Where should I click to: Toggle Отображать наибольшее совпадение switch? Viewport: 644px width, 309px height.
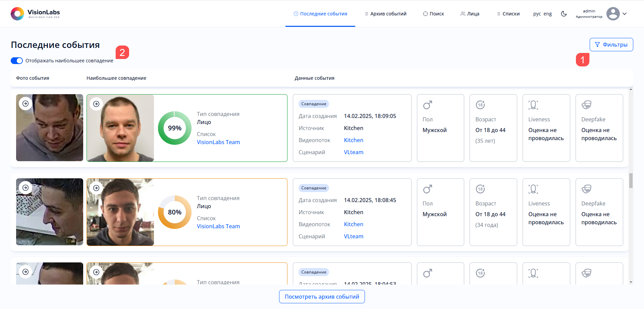tap(17, 61)
